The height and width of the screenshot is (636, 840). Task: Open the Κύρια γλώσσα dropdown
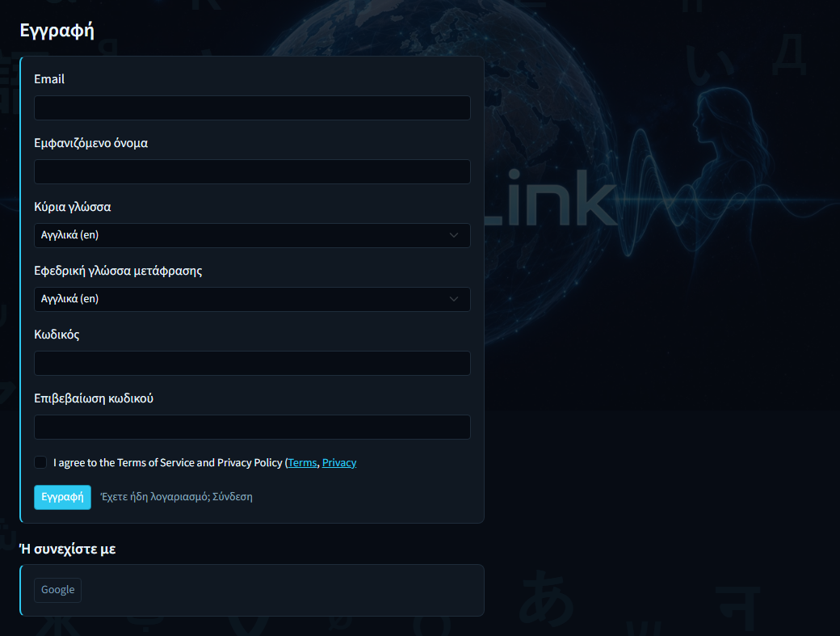(x=252, y=235)
